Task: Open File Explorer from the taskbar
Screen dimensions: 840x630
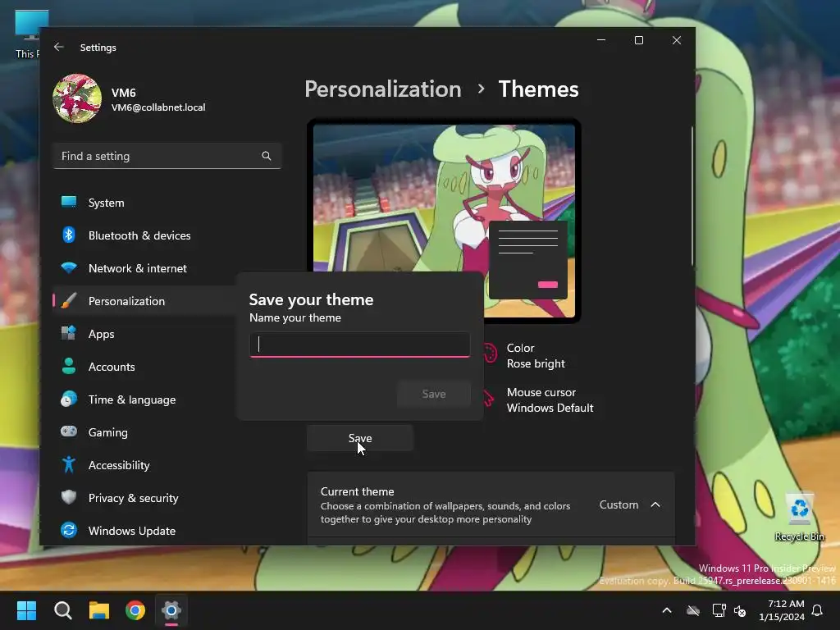Action: 99,610
